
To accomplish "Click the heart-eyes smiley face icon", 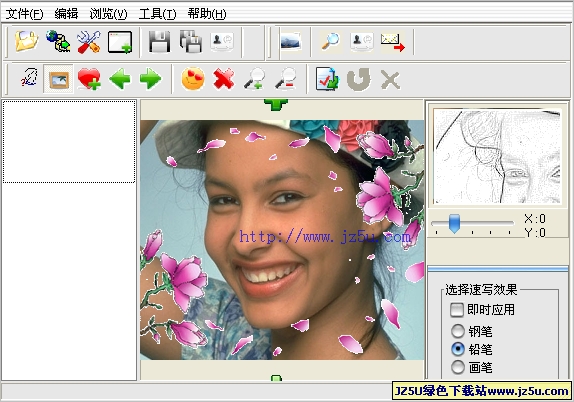I will pyautogui.click(x=193, y=78).
